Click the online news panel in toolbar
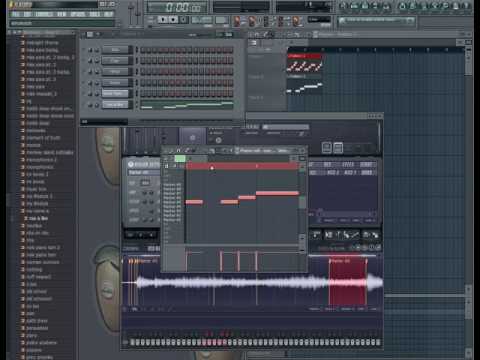Screen dimensions: 480x360 (x=376, y=21)
